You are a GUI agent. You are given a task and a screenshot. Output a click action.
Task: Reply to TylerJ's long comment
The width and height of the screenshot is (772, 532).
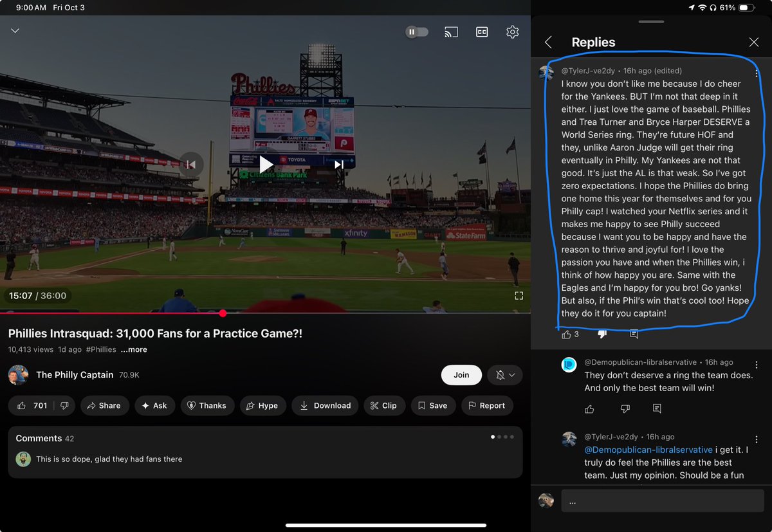(x=634, y=335)
